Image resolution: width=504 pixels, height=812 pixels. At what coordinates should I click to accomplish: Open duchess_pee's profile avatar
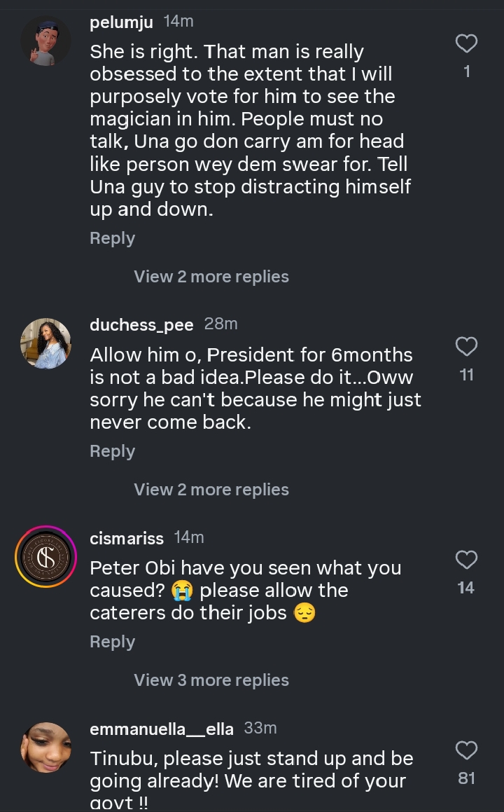point(46,343)
